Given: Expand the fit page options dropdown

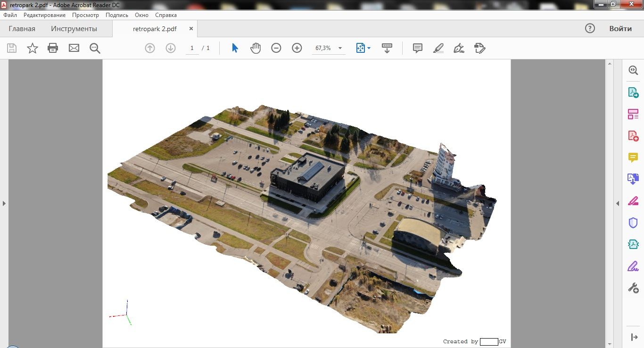Looking at the screenshot, I should click(369, 48).
